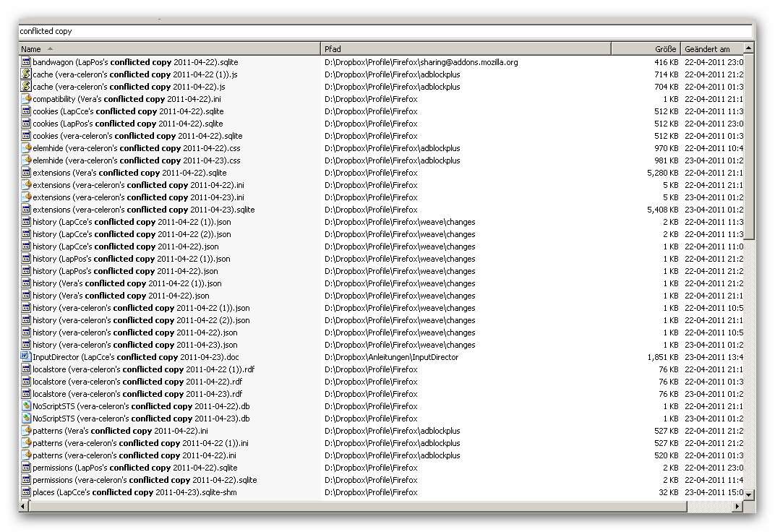Select localstore (vera-celeron's conflicted copy 2011-04-22).rdf
This screenshot has width=775, height=532.
pos(137,382)
